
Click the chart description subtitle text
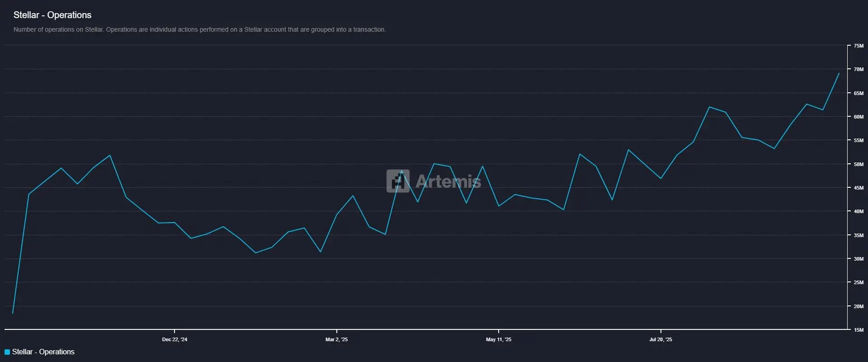[199, 29]
